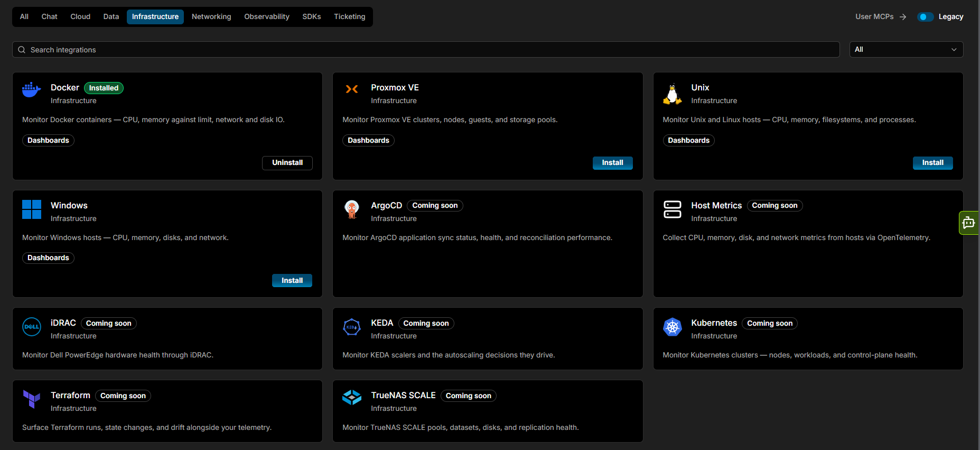
Task: Click the Coming soon badge on ArgoCD
Action: [x=435, y=206]
